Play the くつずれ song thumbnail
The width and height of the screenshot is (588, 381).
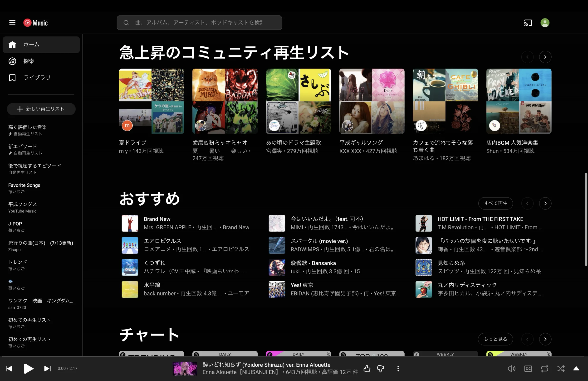click(130, 267)
